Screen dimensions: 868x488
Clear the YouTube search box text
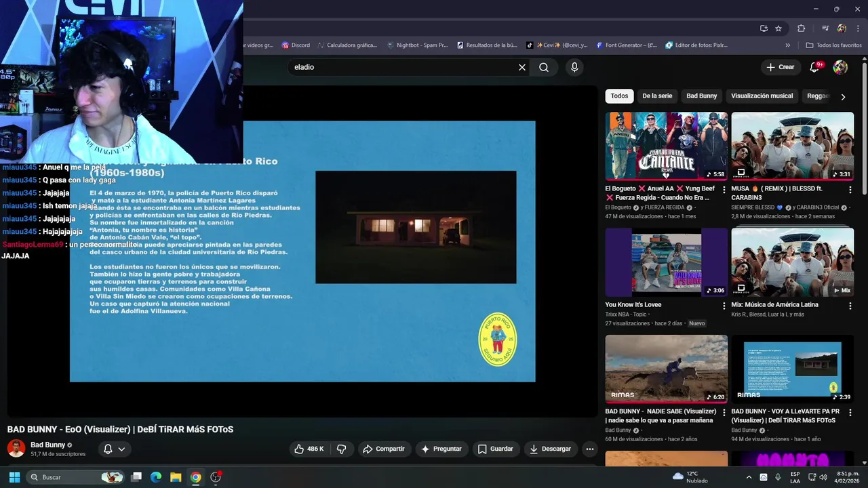tap(522, 67)
